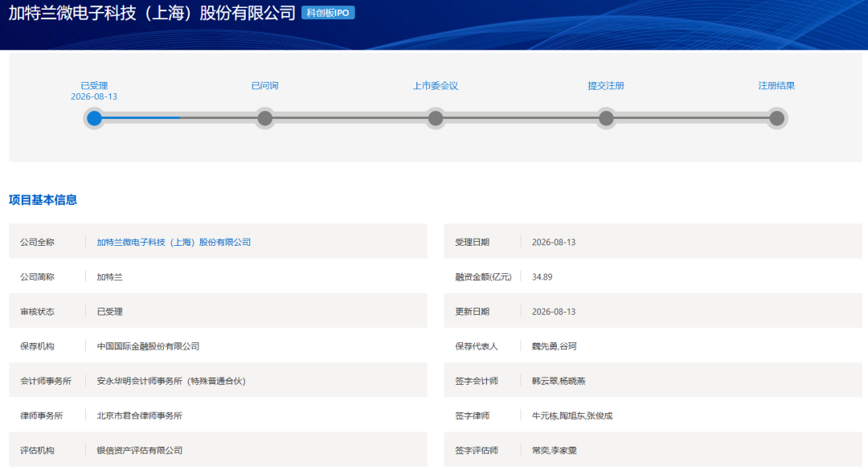Image resolution: width=868 pixels, height=470 pixels.
Task: Click the 审核状态 field label
Action: [37, 312]
